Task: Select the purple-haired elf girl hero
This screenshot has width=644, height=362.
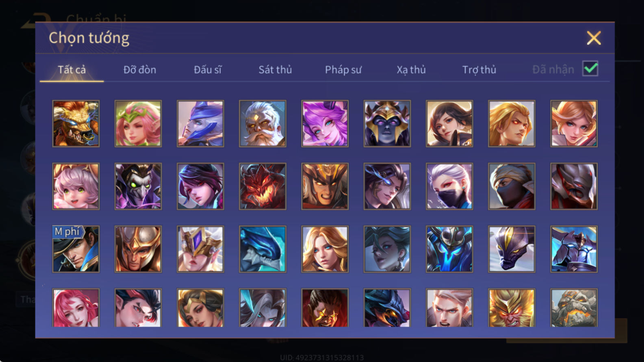Action: [x=325, y=124]
